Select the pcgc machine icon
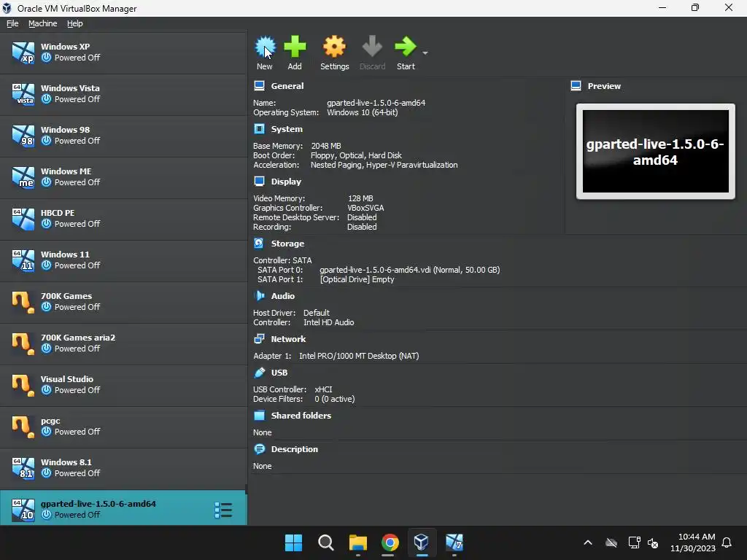 [x=23, y=427]
